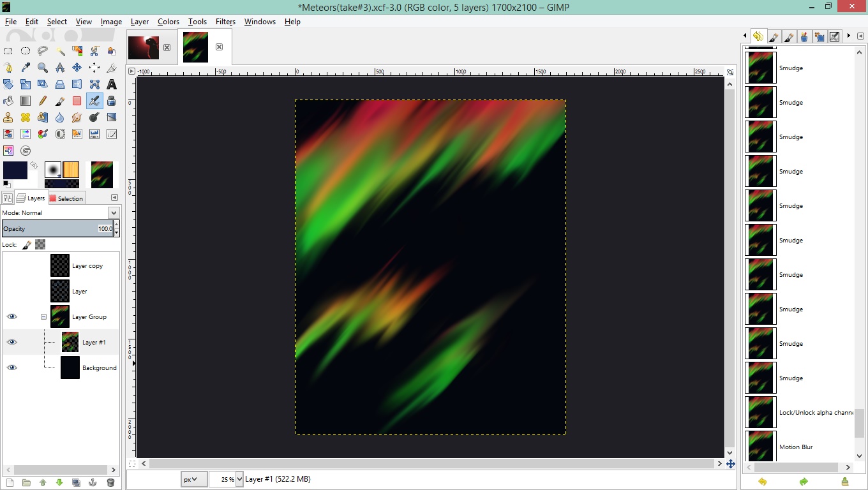Select the Dodge/Burn tool
The image size is (868, 490).
[x=94, y=117]
